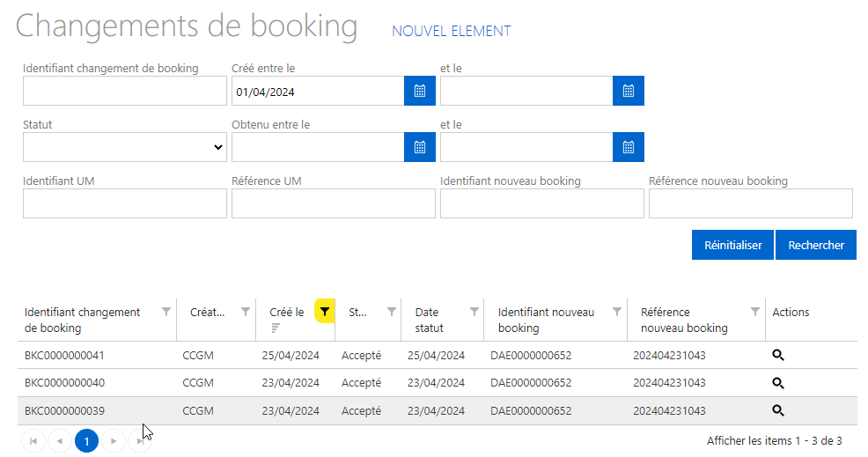The height and width of the screenshot is (457, 868).
Task: Open calendar next to first 'et le' field
Action: (629, 91)
